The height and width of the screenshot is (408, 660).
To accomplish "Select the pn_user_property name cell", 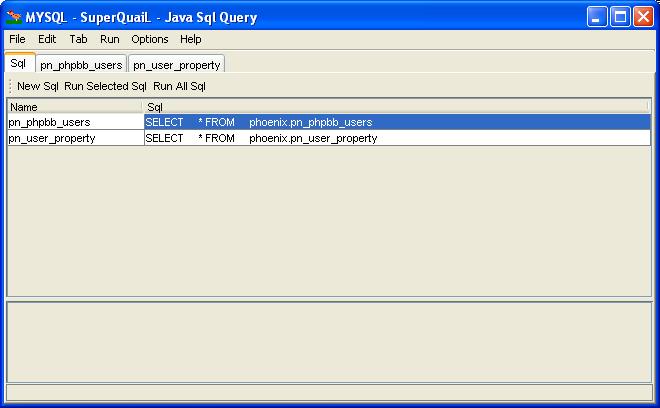I will coord(75,138).
